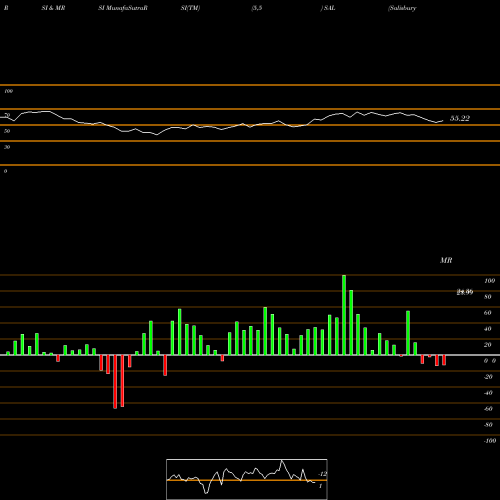Click the -12 value in mini chart
Viewport: 500px width, 500px height.
point(323,474)
